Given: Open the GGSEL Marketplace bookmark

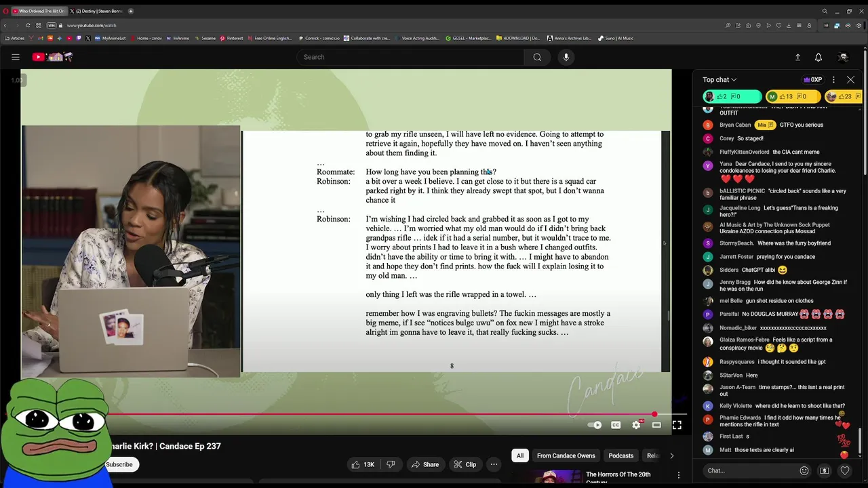Looking at the screenshot, I should [469, 38].
